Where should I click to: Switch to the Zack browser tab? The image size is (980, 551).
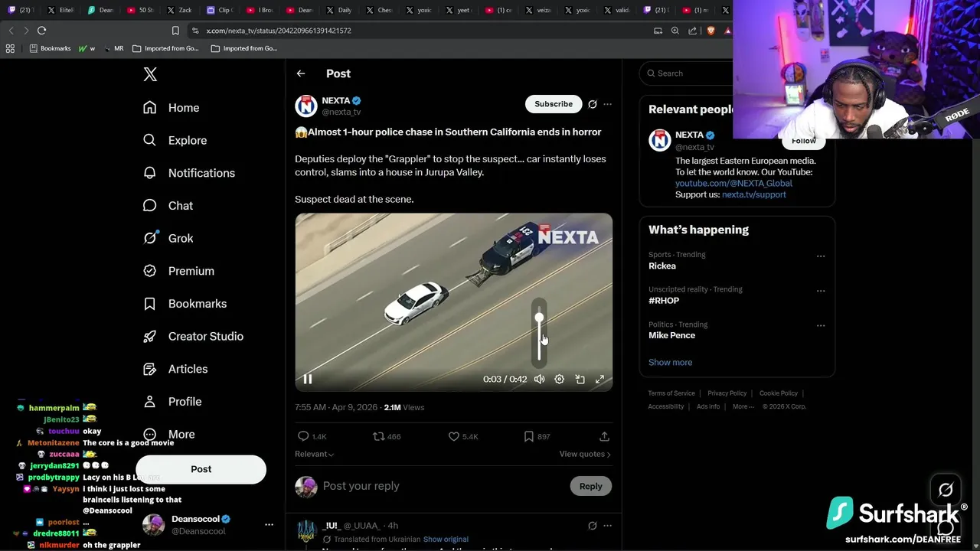pos(180,10)
